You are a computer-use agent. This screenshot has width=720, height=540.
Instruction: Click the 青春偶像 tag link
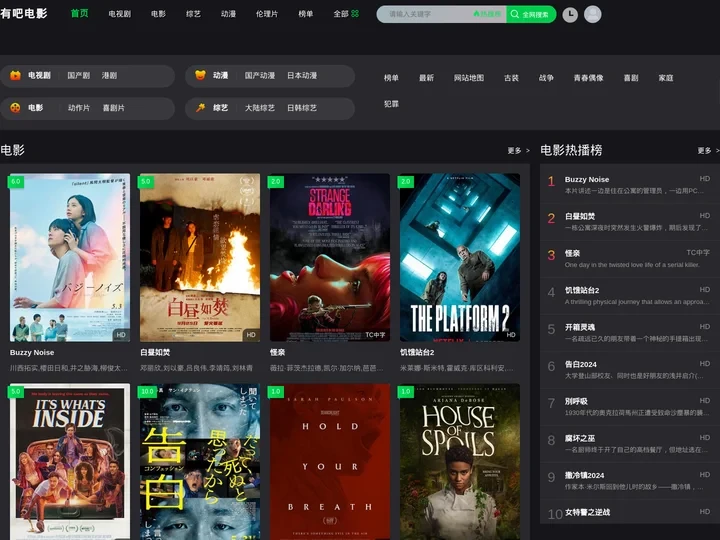(589, 78)
